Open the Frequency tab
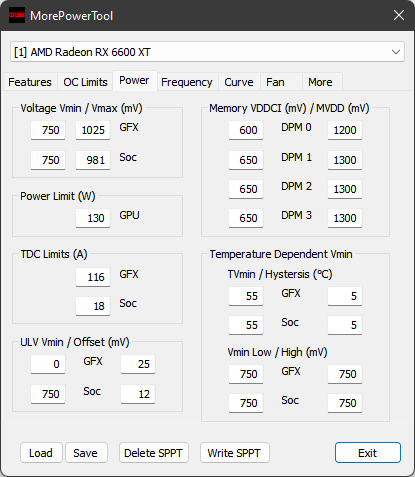Screen dimensions: 415x477 point(187,82)
